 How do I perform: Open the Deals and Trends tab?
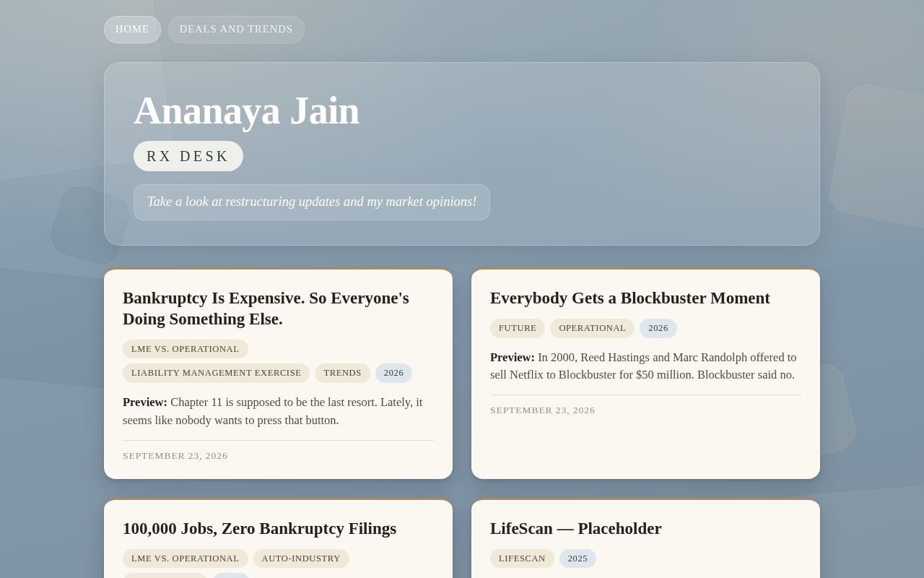236,30
